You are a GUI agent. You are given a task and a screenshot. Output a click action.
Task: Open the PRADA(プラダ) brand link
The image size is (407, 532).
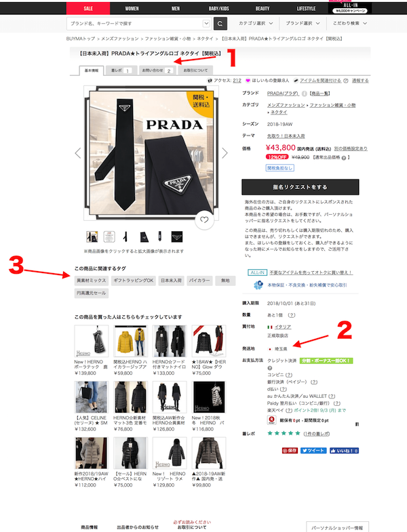283,94
